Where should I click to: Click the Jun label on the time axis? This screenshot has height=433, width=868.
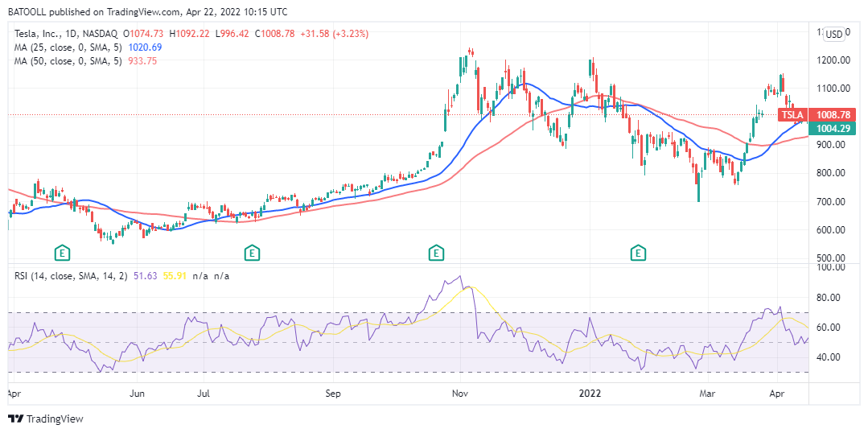[x=137, y=394]
